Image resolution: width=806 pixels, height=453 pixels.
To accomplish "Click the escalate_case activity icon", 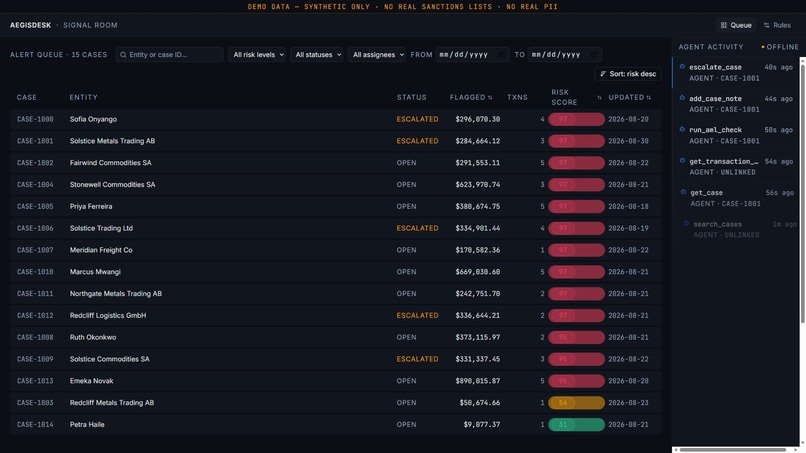I will [682, 66].
